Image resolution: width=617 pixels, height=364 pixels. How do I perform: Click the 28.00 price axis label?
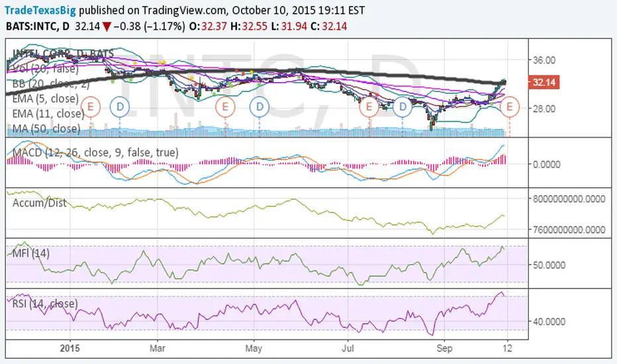tap(544, 109)
